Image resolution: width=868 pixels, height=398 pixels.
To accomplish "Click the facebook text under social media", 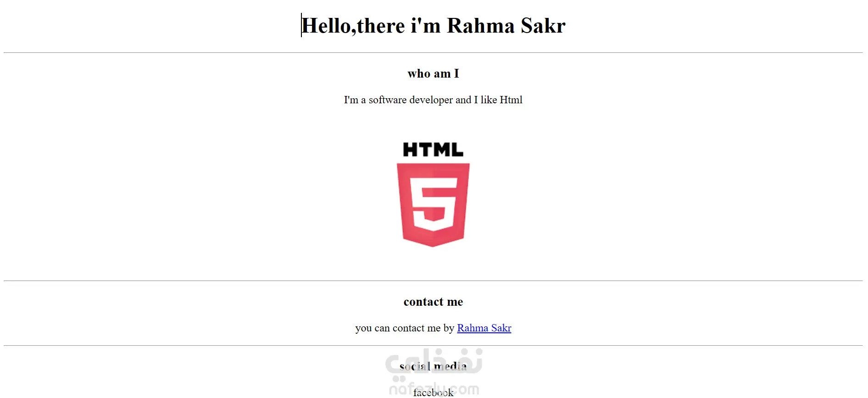I will pos(433,392).
